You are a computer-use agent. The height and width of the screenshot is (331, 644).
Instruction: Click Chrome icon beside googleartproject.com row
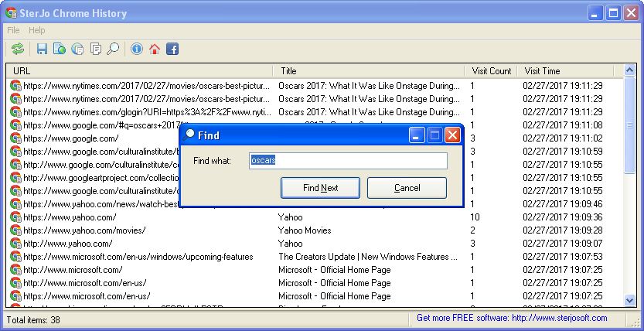pos(15,178)
